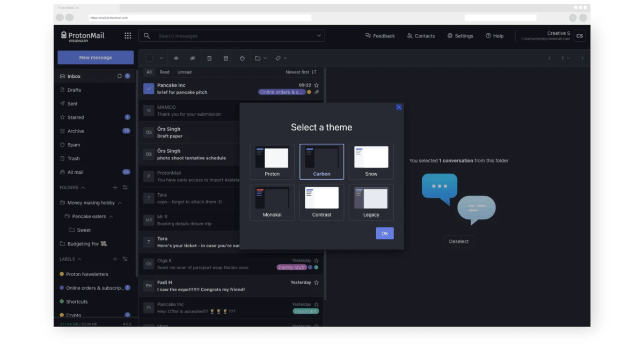Uncheck the selected Pancake Inc conversation
The image size is (644, 362).
click(149, 88)
